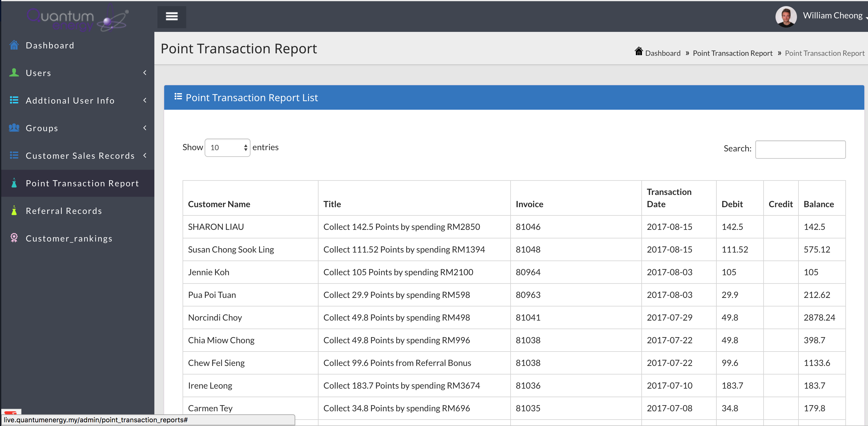Click Dashboard breadcrumb link
The height and width of the screenshot is (426, 868).
tap(662, 53)
